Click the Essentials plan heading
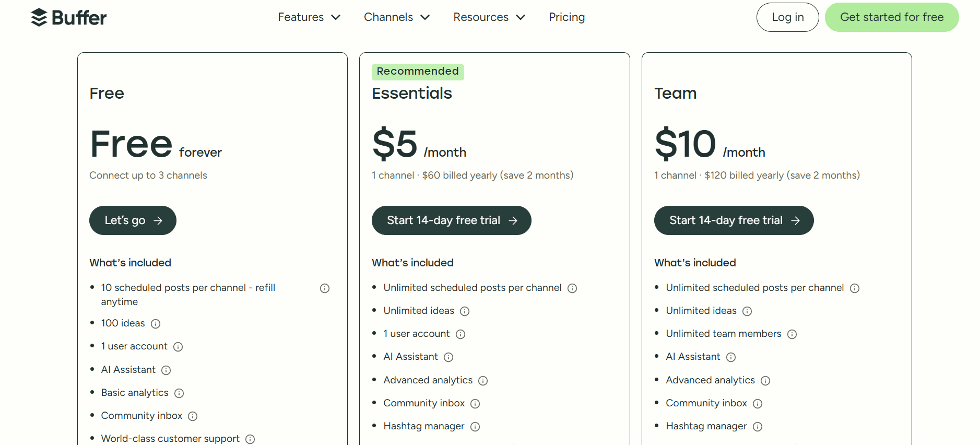Viewport: 980px width, 445px height. [412, 93]
